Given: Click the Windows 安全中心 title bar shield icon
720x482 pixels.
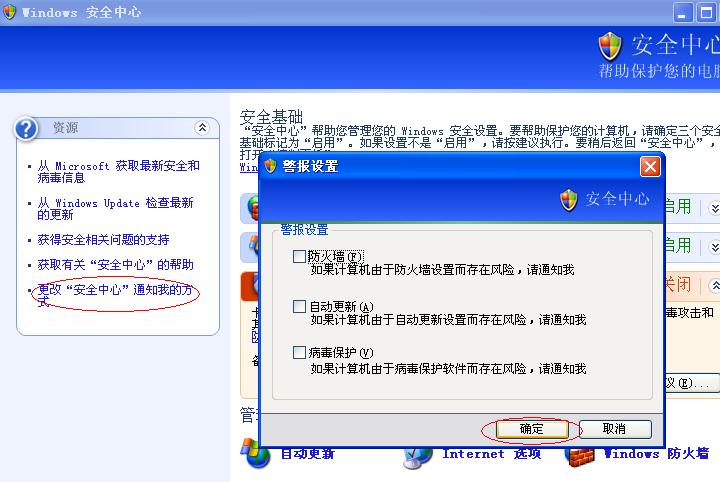Looking at the screenshot, I should click(x=9, y=12).
